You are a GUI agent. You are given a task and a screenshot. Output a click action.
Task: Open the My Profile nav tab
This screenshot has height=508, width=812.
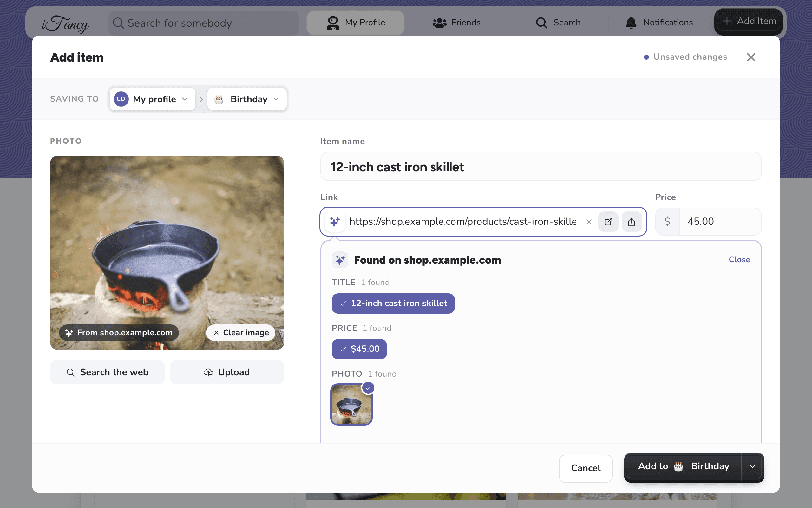[355, 23]
